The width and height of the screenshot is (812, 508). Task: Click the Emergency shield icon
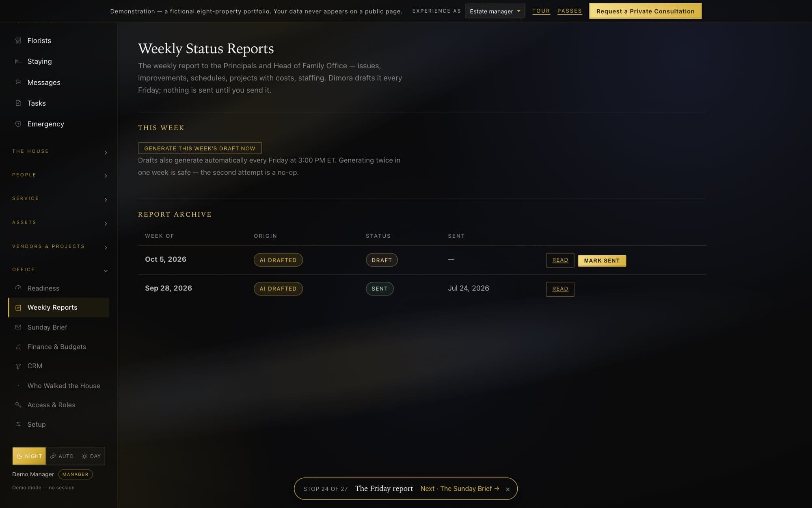point(18,124)
